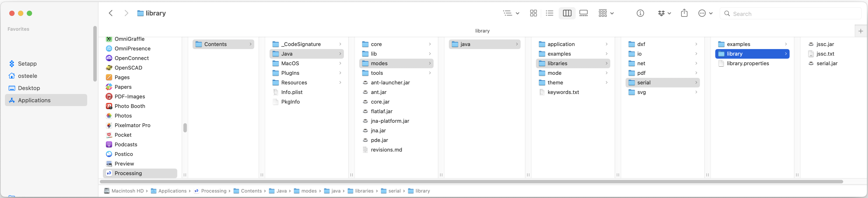This screenshot has width=868, height=198.
Task: Select the Processing application
Action: 128,173
